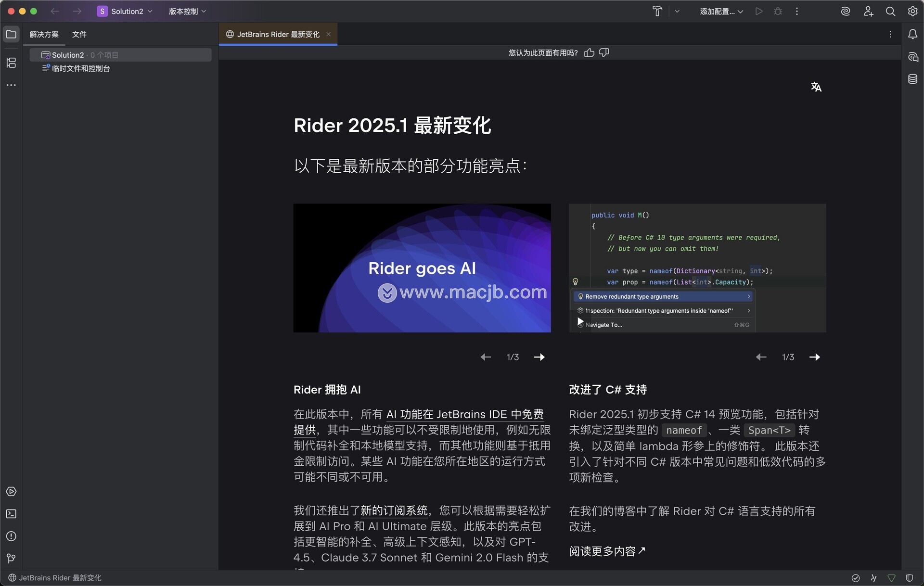Navigate back with the left arrow in title bar
The height and width of the screenshot is (586, 924).
[55, 11]
